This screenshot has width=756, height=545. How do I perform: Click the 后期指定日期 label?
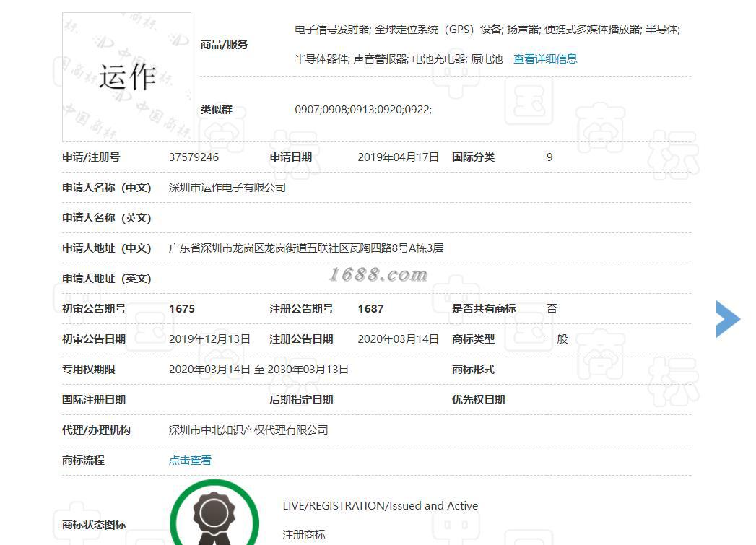301,399
